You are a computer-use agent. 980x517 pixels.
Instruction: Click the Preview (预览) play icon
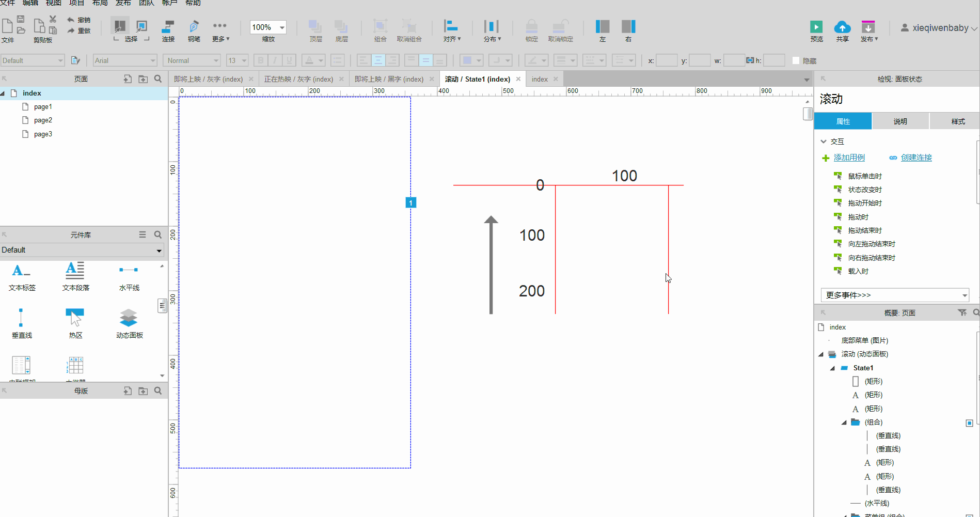(x=816, y=27)
